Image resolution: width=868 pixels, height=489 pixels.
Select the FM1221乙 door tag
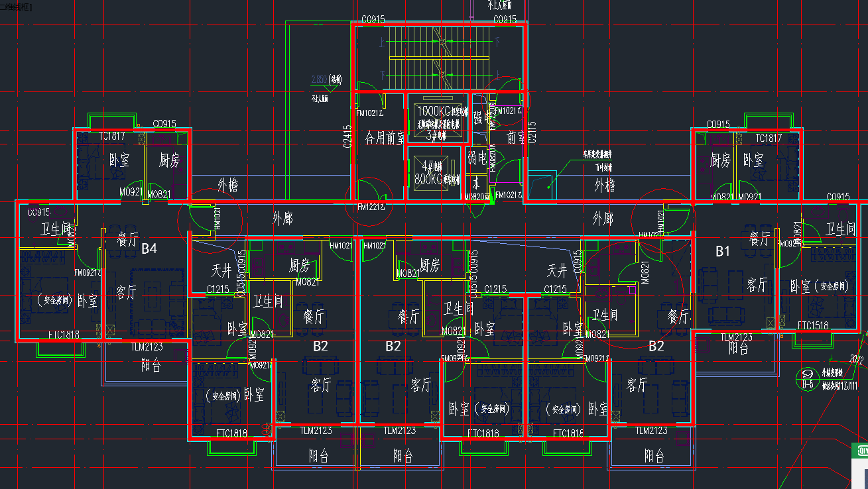pos(371,208)
